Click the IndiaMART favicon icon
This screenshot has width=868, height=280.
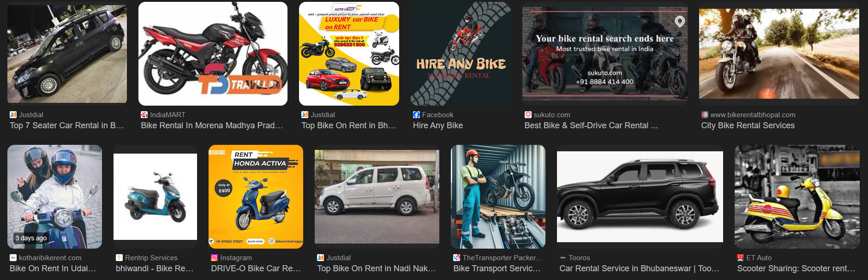[144, 115]
